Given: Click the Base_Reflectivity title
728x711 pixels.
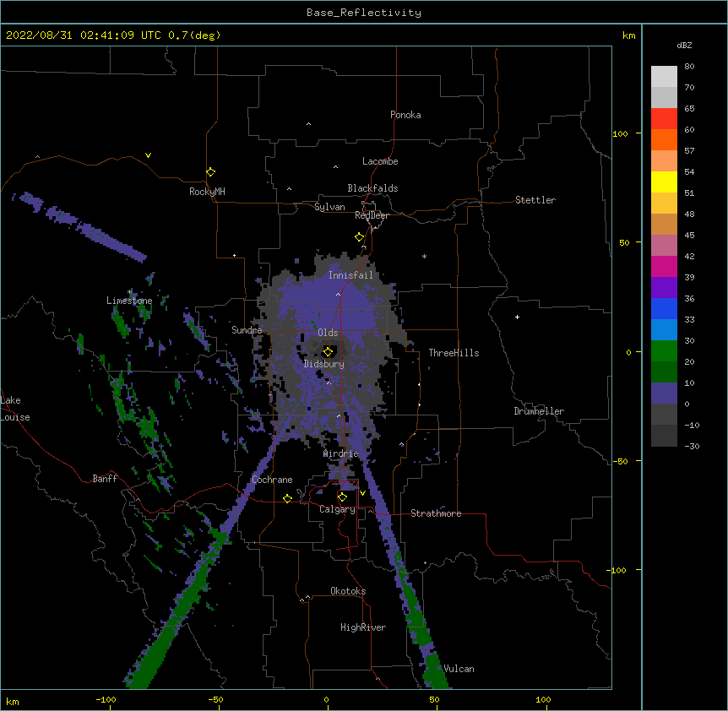Looking at the screenshot, I should click(x=364, y=13).
